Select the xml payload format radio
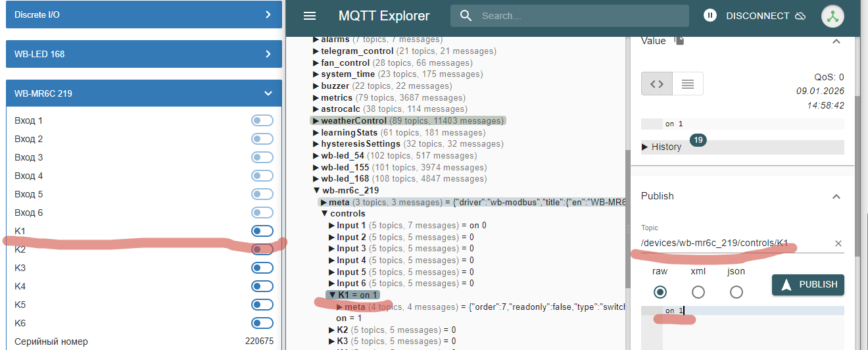Screen dimensions: 868x350 tap(698, 292)
